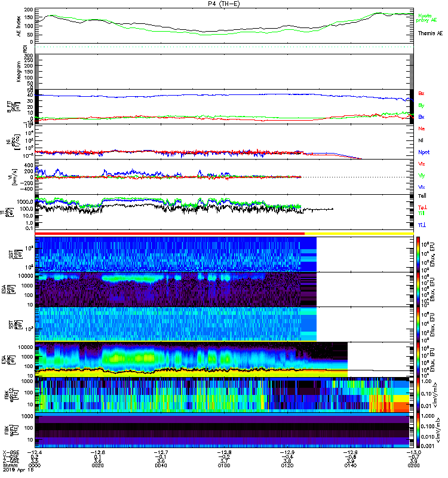Click the SST ions Eflux color bar
Screen dimensions: 448x478
coord(418,255)
